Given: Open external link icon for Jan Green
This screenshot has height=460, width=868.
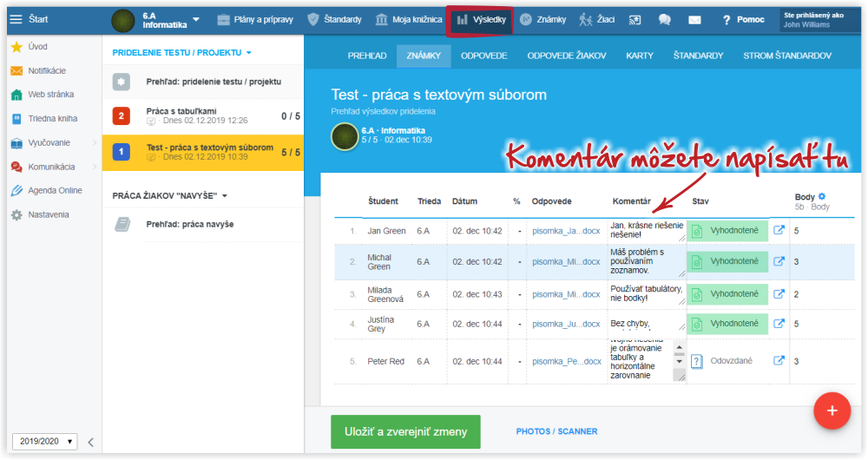Looking at the screenshot, I should coord(779,231).
